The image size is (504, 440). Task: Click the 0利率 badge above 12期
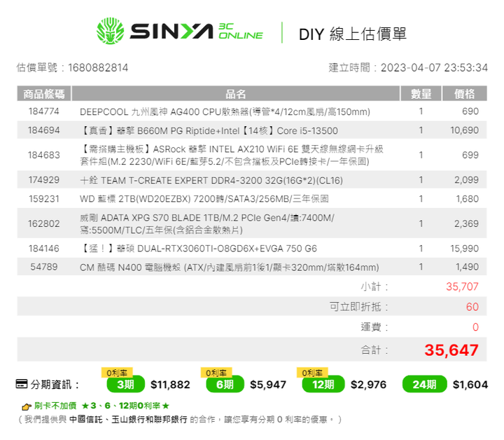312,373
